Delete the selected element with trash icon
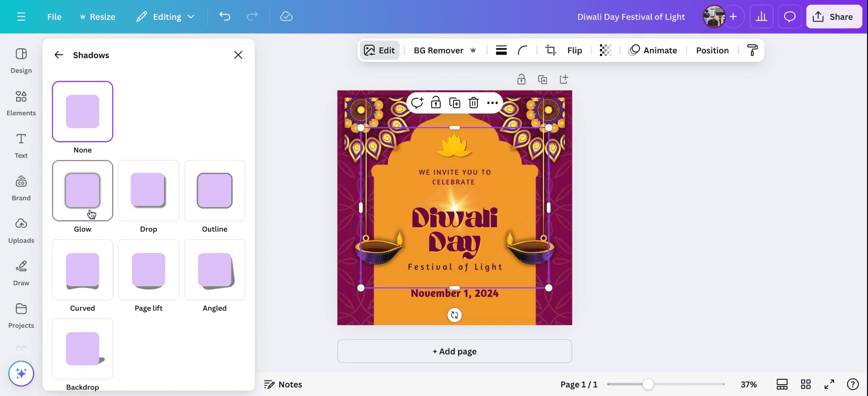 (x=473, y=103)
